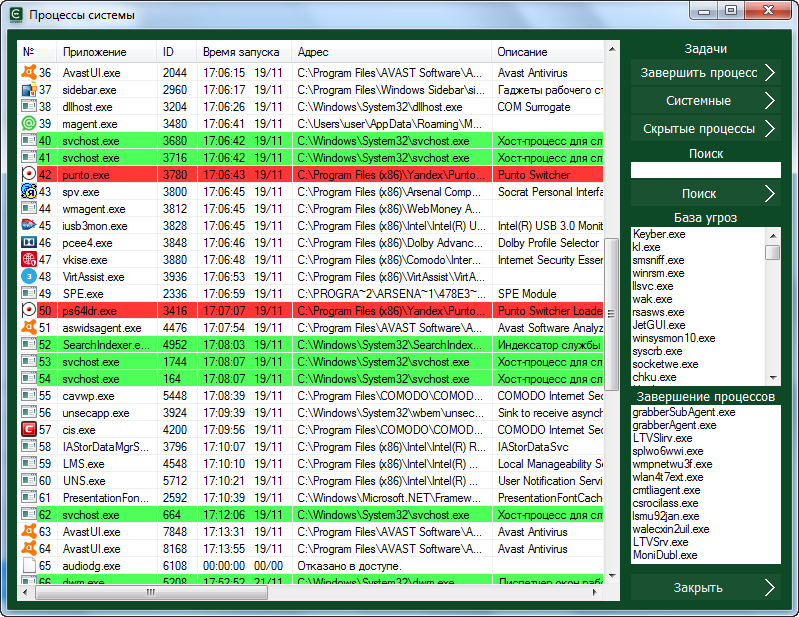Show Скрытые процессы list
Image resolution: width=799 pixels, height=617 pixels.
click(704, 129)
